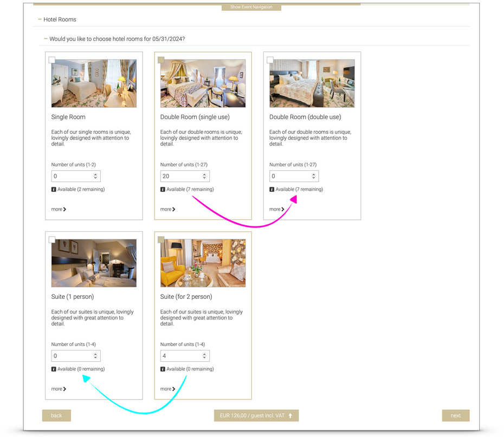Check the Suite (1 person) checkbox
The height and width of the screenshot is (437, 504).
point(52,239)
